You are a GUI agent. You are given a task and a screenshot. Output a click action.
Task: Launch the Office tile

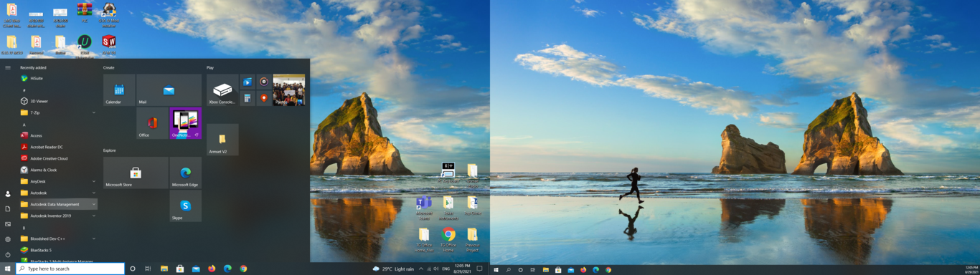pyautogui.click(x=152, y=123)
